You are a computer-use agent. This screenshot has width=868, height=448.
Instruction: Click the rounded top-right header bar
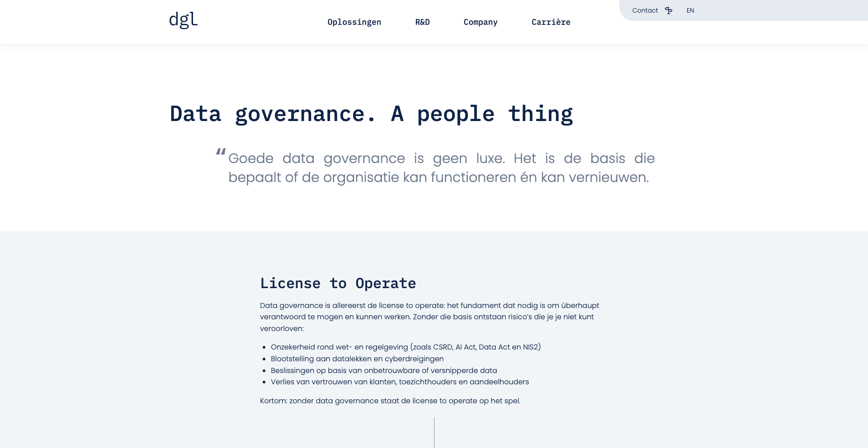[746, 10]
